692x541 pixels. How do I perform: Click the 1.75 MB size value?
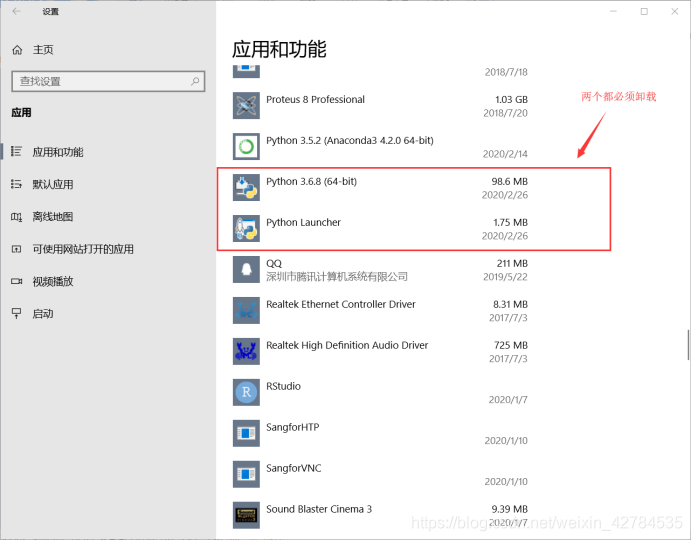point(510,222)
